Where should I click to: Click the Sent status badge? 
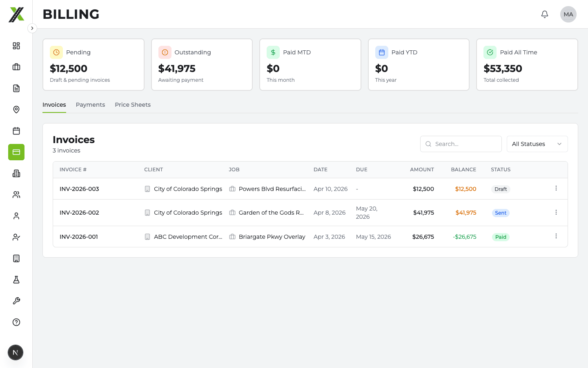(501, 213)
